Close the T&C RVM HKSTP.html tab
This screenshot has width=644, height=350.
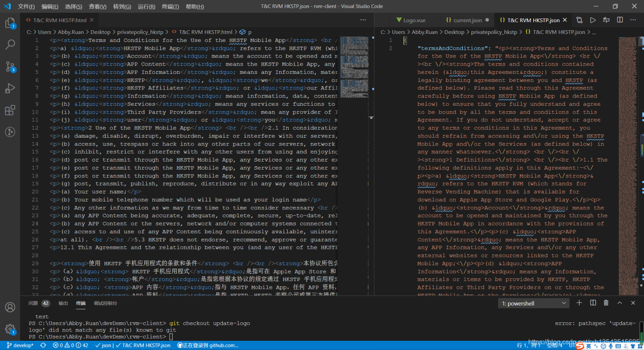pyautogui.click(x=91, y=20)
